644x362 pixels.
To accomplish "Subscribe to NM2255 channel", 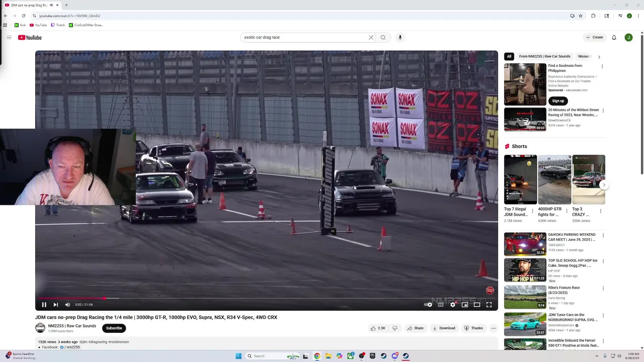I will (x=114, y=328).
